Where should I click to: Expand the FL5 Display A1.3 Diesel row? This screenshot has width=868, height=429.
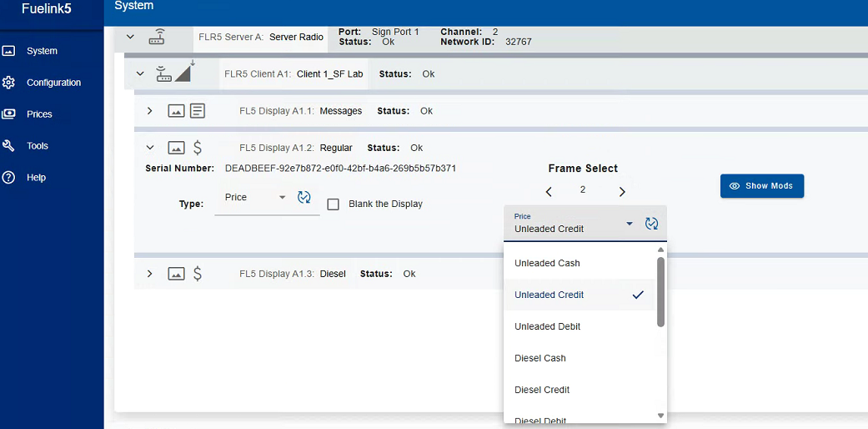point(150,274)
